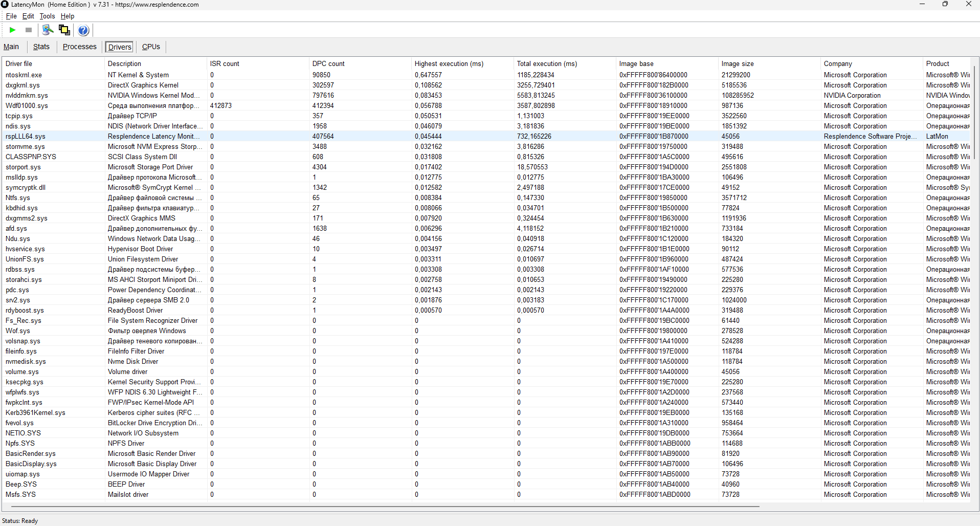Switch to the CPUs tab
The height and width of the screenshot is (526, 980).
(x=151, y=47)
